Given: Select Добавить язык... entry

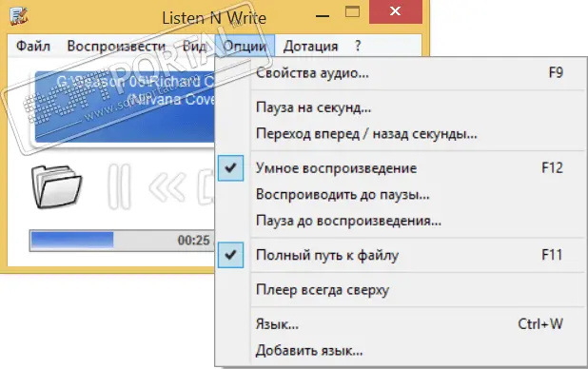Looking at the screenshot, I should coord(401,351).
